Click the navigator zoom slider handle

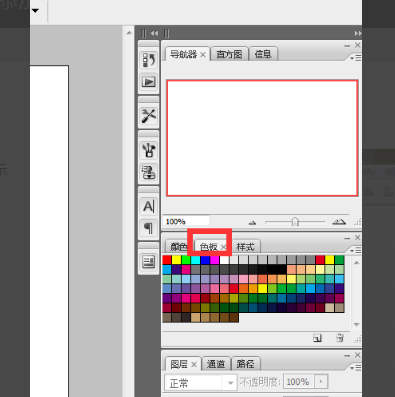coord(295,222)
